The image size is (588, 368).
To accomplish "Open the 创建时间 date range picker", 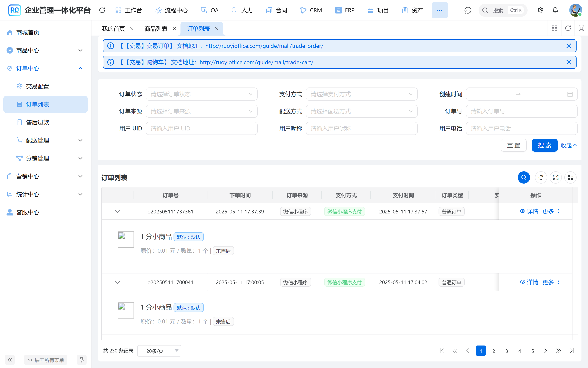I will 521,94.
